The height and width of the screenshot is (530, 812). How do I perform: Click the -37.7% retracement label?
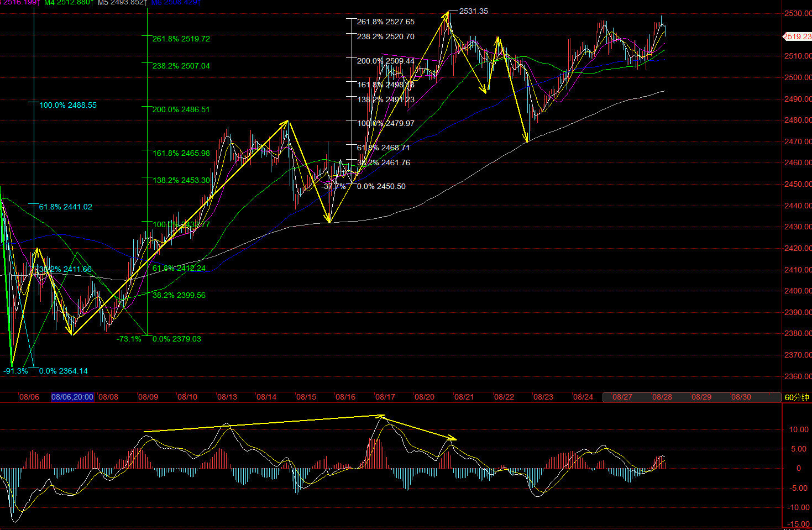(333, 186)
